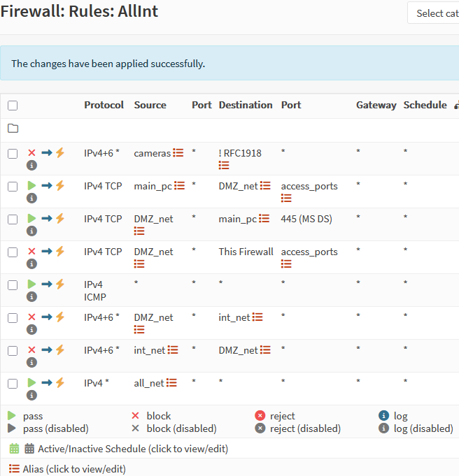Click Destination column header

[x=246, y=105]
